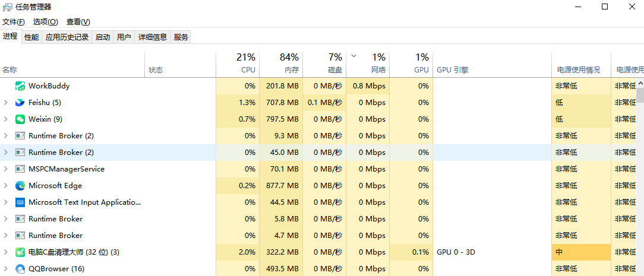Click the Task Manager title bar icon
This screenshot has height=276, width=644.
click(7, 7)
